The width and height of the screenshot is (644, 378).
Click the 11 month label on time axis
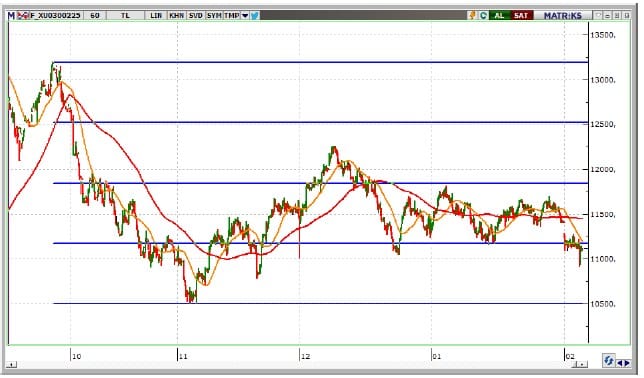coord(183,357)
